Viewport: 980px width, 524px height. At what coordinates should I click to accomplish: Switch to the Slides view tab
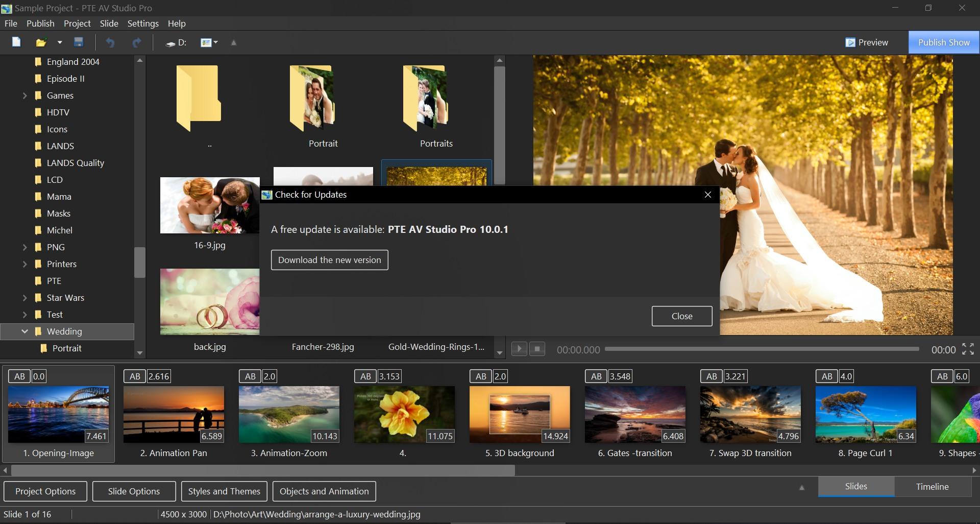pos(856,486)
